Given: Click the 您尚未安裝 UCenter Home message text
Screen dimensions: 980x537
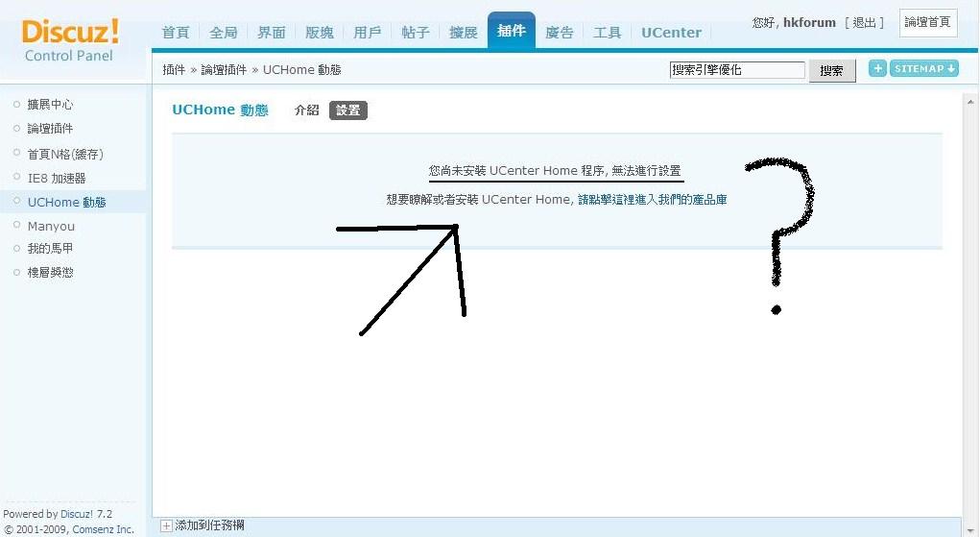Looking at the screenshot, I should pos(555,170).
